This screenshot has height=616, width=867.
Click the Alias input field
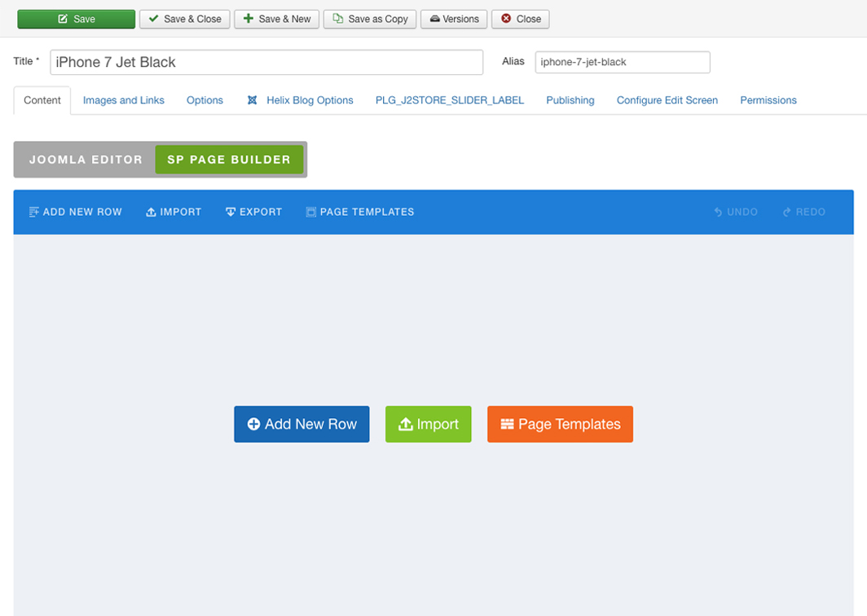click(623, 62)
